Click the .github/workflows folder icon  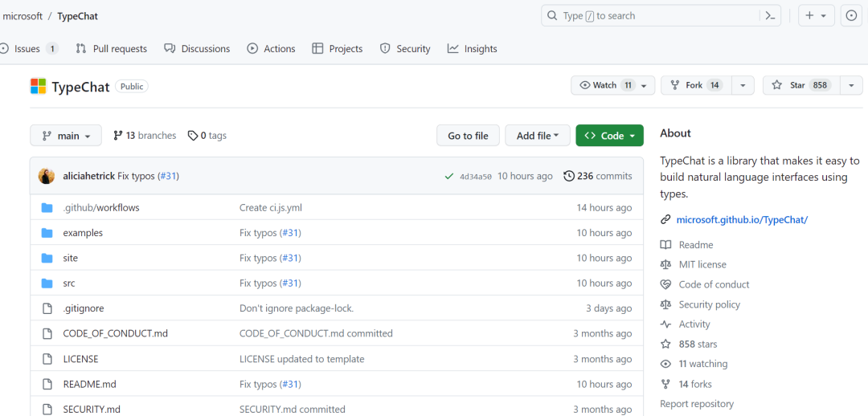pyautogui.click(x=47, y=208)
